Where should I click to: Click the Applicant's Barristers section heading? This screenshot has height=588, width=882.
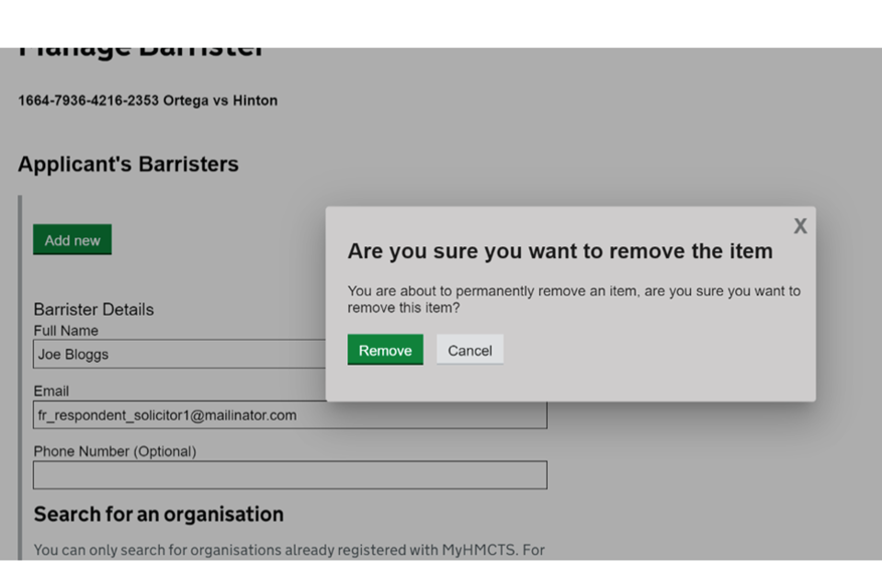point(128,164)
